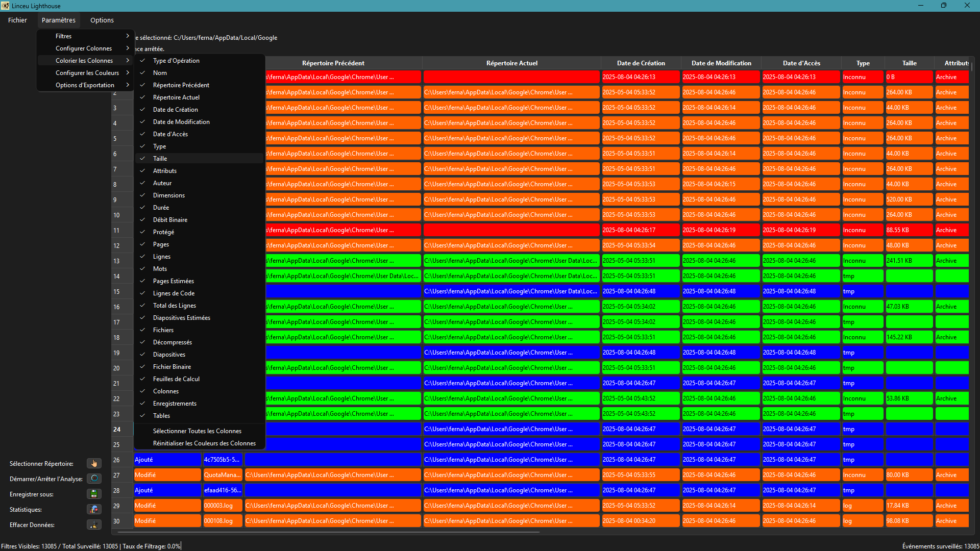Click the Date de Modification column header
Viewport: 980px width, 551px height.
tap(721, 63)
